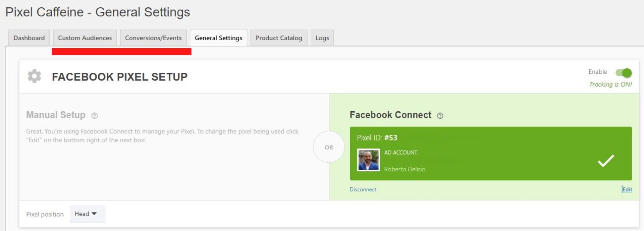Click the Facebook Pixel Setup gear icon

tap(34, 76)
